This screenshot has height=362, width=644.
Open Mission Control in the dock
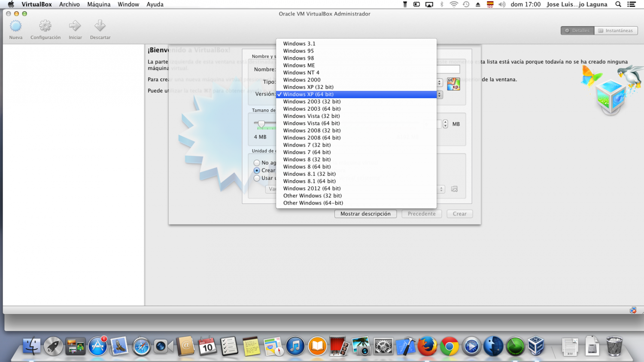click(x=76, y=346)
